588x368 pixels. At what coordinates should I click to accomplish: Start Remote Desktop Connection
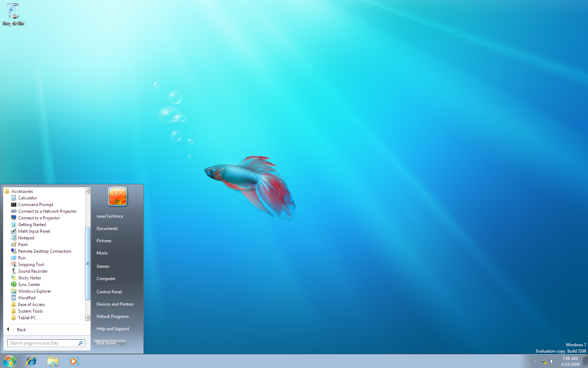click(x=44, y=251)
